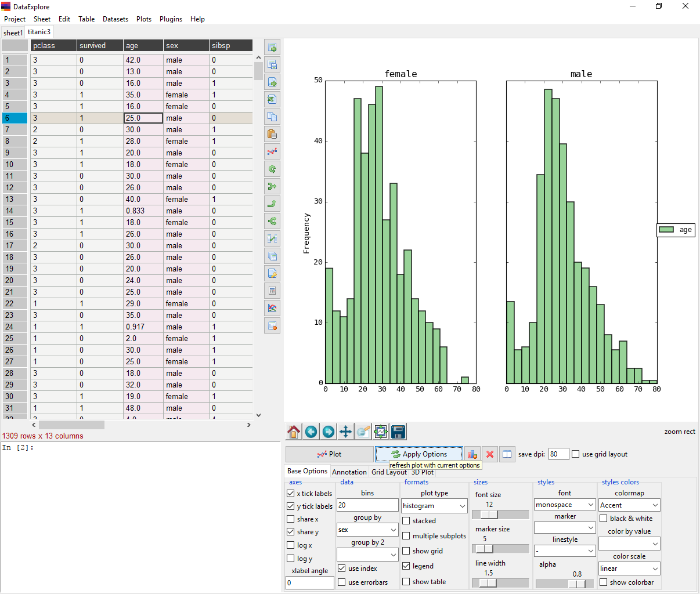The image size is (700, 594).
Task: Switch to the titanic3 sheet tab
Action: click(x=38, y=32)
